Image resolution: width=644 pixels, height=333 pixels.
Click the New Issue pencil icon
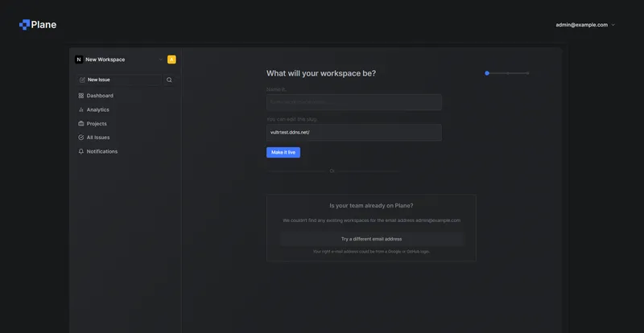tap(83, 80)
